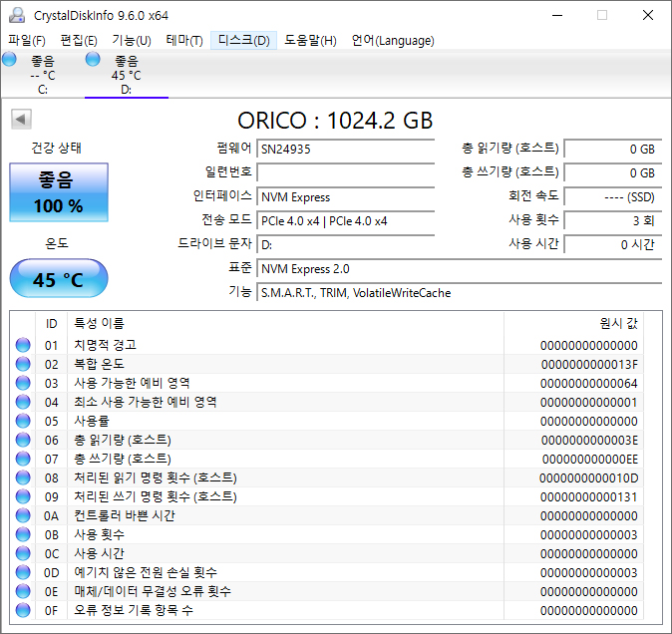Click the 회전 속도 label
Screen dimensions: 672x634
[x=533, y=195]
